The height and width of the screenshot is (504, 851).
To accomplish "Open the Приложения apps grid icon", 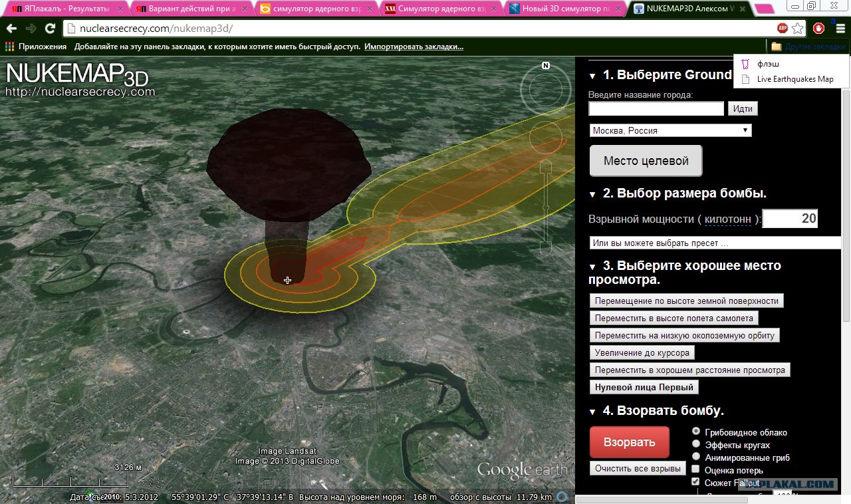I will [9, 47].
